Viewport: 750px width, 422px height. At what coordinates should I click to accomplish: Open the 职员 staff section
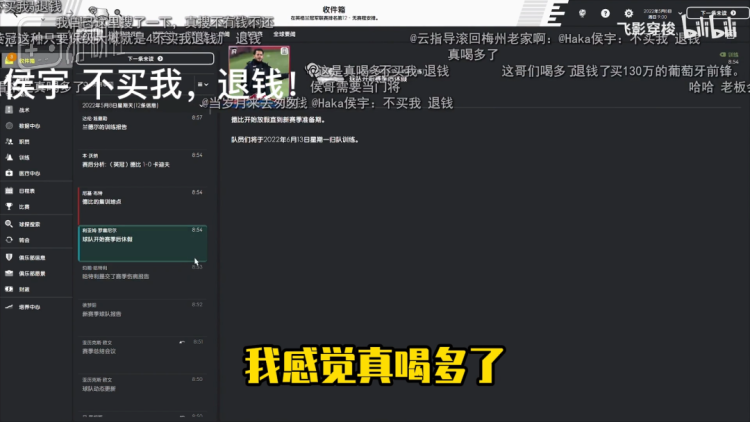[x=24, y=142]
